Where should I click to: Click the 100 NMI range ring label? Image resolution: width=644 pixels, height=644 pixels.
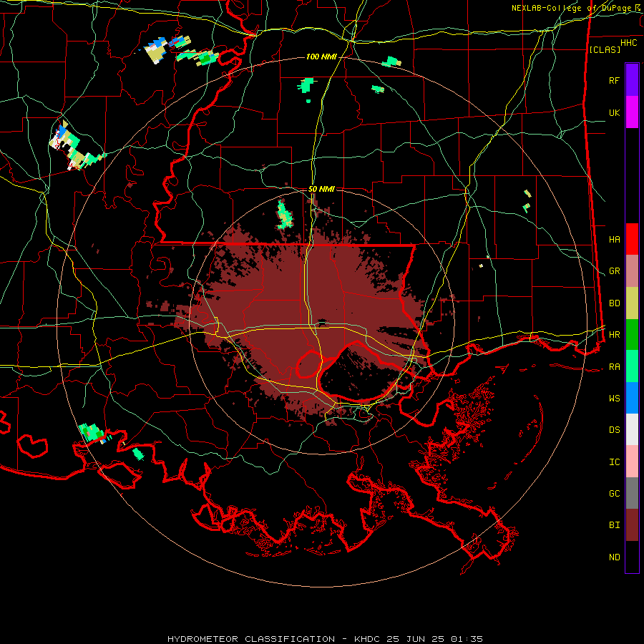(321, 57)
